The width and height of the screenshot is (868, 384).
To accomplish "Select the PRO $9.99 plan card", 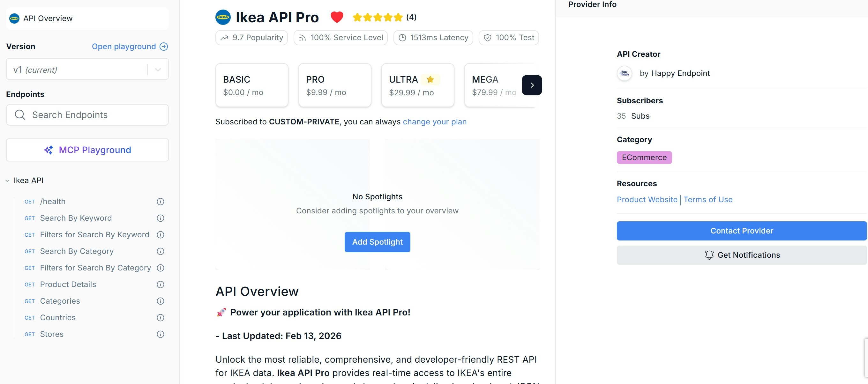I will tap(335, 85).
